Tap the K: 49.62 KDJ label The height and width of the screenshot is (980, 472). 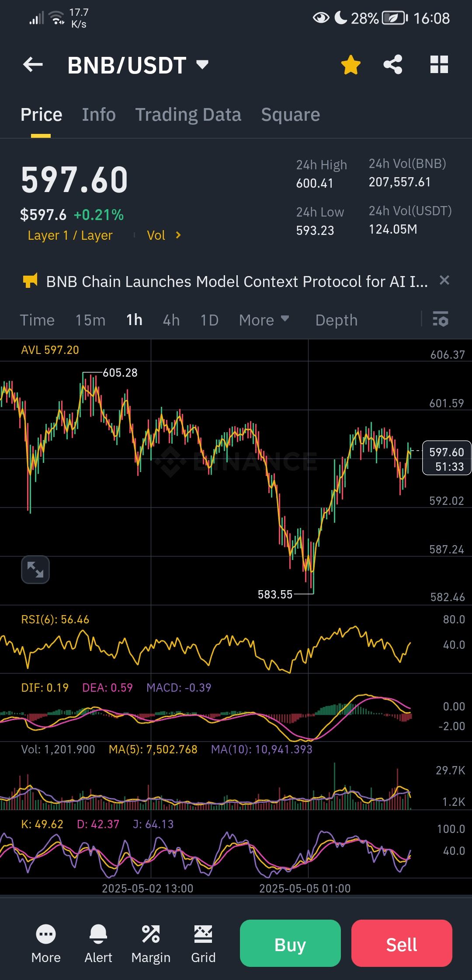(42, 824)
